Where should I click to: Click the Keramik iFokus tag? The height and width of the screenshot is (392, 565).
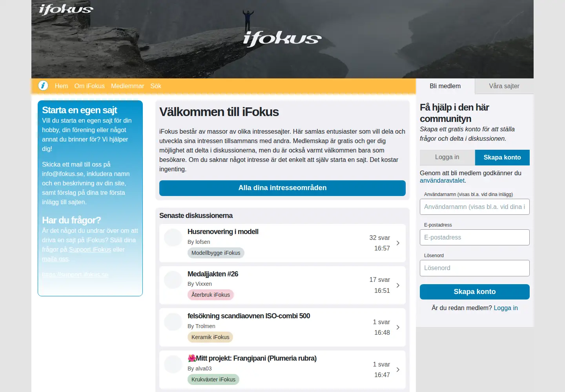click(210, 337)
